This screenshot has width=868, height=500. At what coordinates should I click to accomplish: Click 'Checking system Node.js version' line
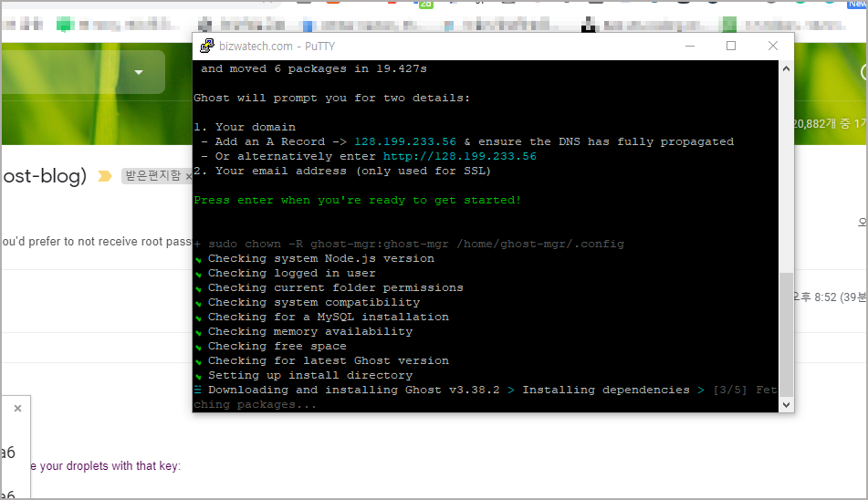pyautogui.click(x=321, y=258)
